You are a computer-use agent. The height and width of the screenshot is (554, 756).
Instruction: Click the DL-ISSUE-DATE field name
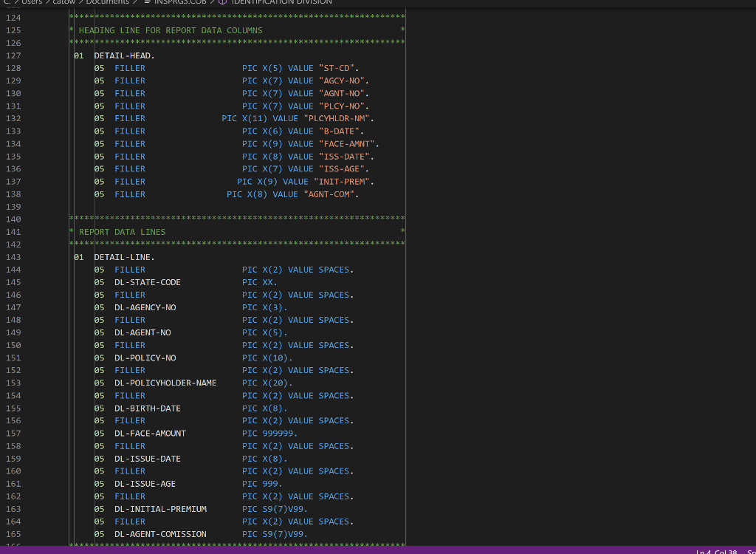[148, 459]
